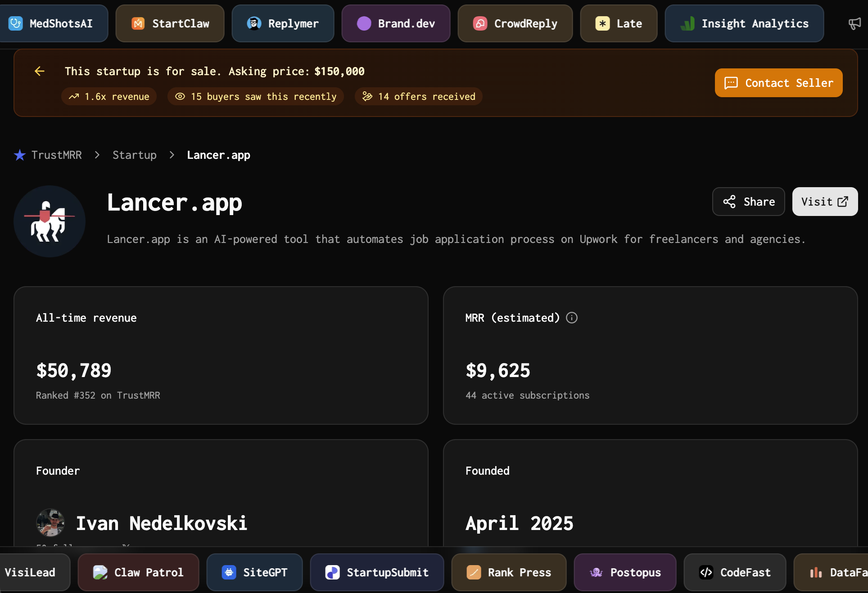Open the Postopus sponsor tile
Viewport: 868px width, 593px height.
coord(625,572)
